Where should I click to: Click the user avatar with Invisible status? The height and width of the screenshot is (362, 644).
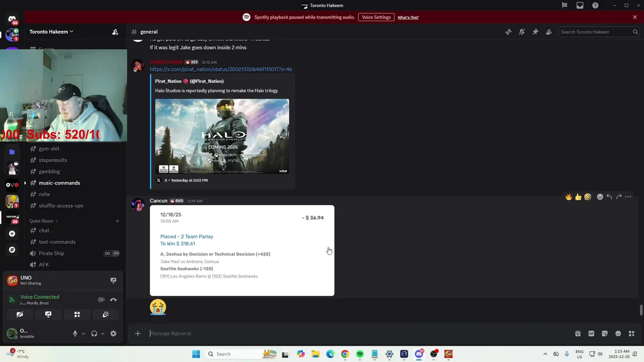pyautogui.click(x=12, y=333)
